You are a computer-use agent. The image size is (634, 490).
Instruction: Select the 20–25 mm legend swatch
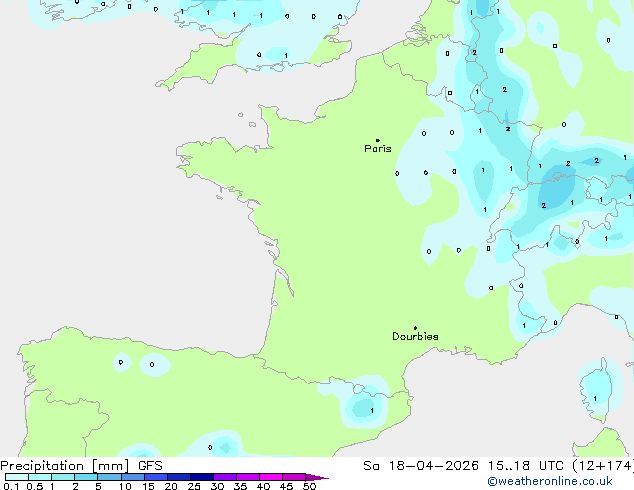click(179, 477)
